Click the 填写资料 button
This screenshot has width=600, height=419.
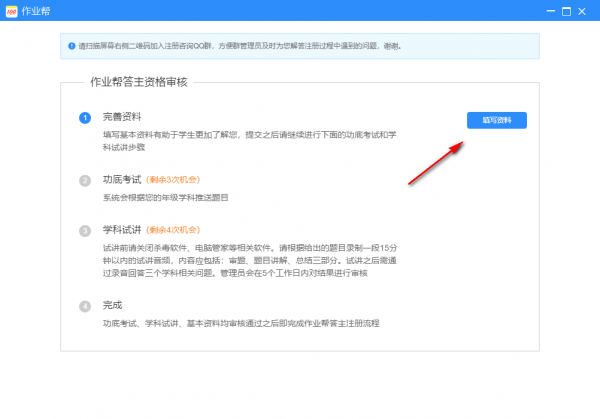[x=496, y=120]
